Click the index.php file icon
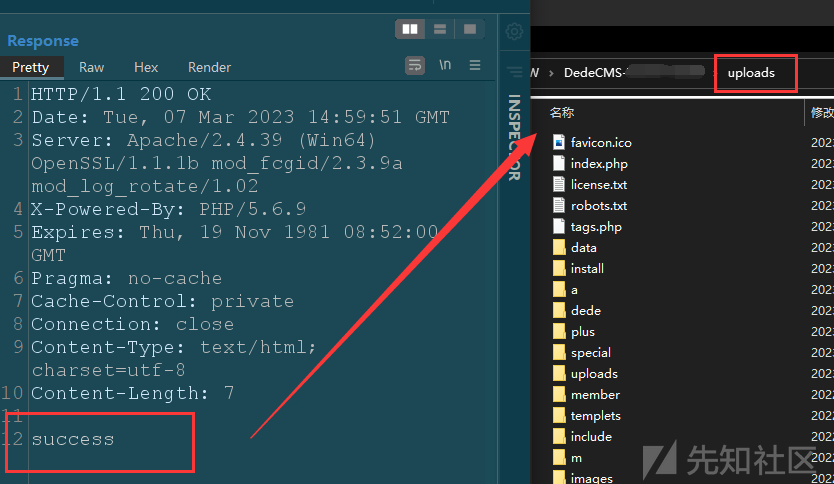This screenshot has width=834, height=484. tap(558, 163)
